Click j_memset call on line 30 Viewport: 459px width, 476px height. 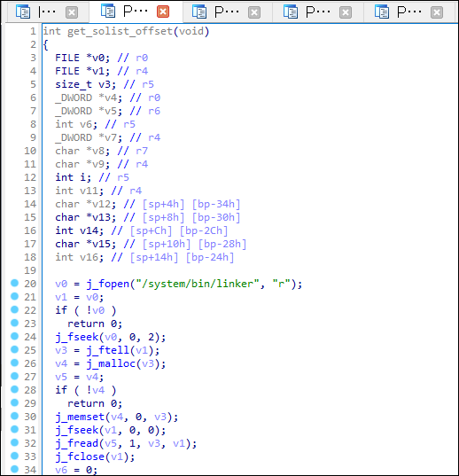pos(80,417)
